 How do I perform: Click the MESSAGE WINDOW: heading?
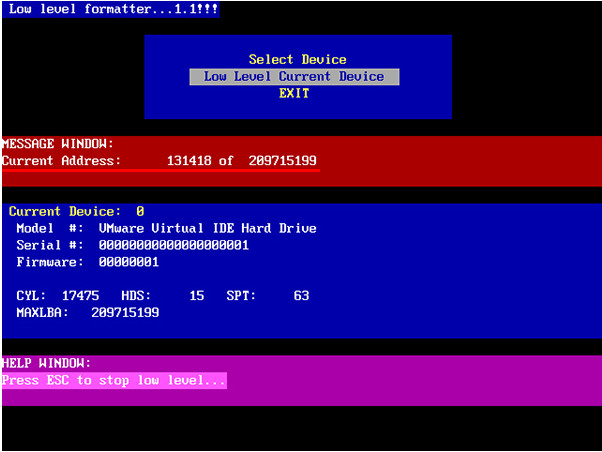(x=58, y=144)
